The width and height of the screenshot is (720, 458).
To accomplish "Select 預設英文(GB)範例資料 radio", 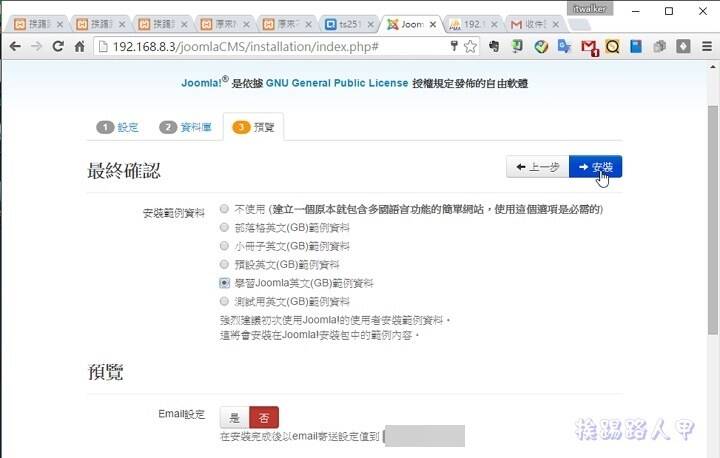I will pos(224,264).
